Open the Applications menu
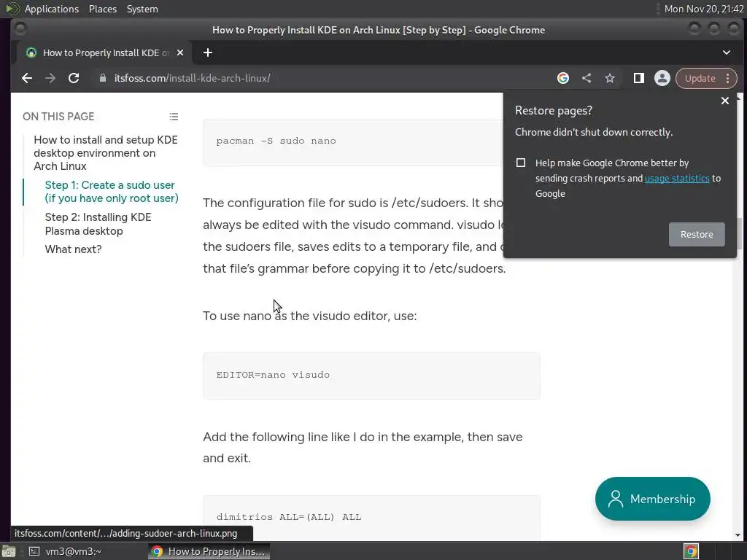Image resolution: width=747 pixels, height=560 pixels. 52,9
